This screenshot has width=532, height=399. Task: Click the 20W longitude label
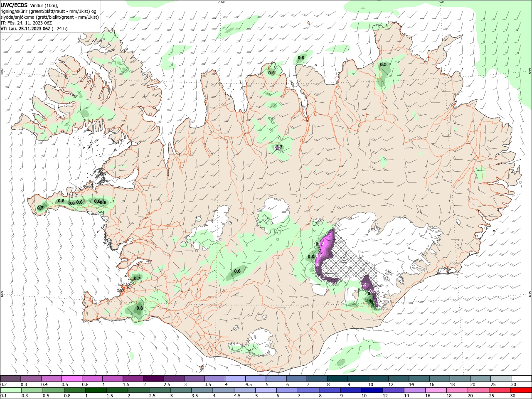(222, 2)
